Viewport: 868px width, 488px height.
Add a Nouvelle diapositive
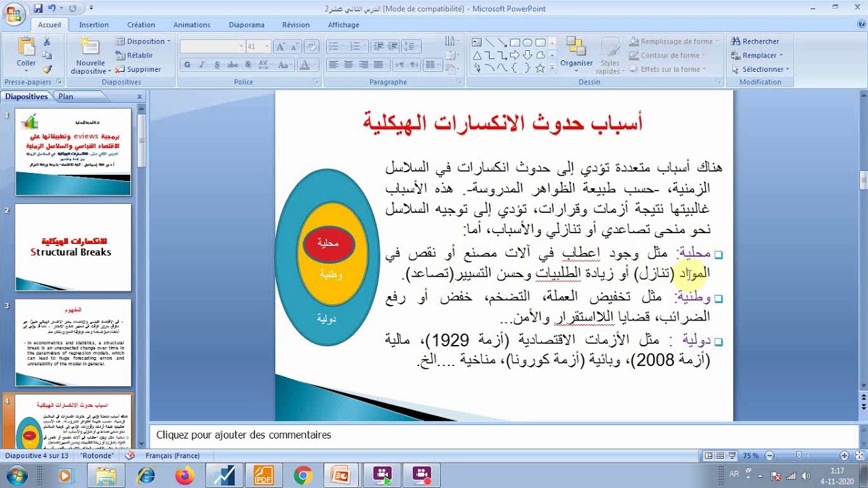click(90, 56)
